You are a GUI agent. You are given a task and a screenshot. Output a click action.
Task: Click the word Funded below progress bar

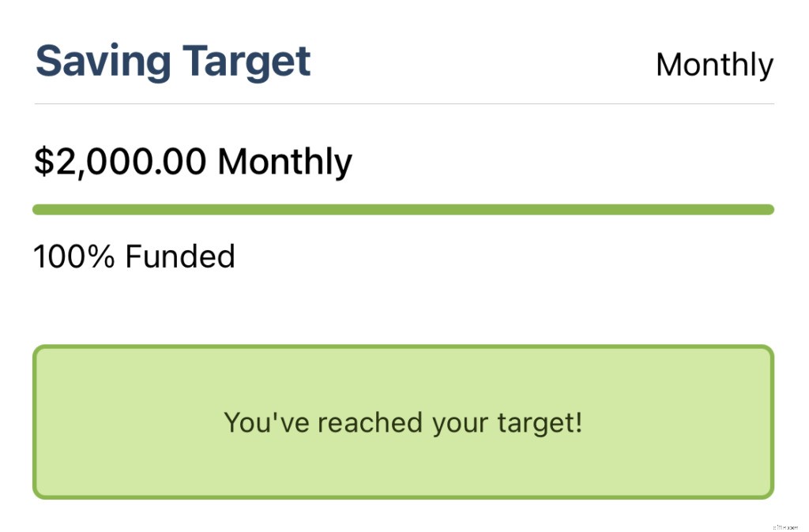(180, 257)
